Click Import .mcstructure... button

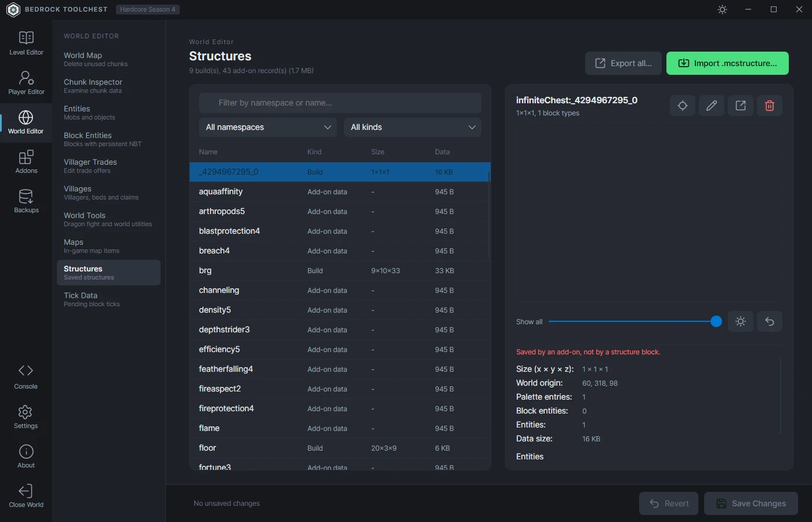(x=727, y=63)
